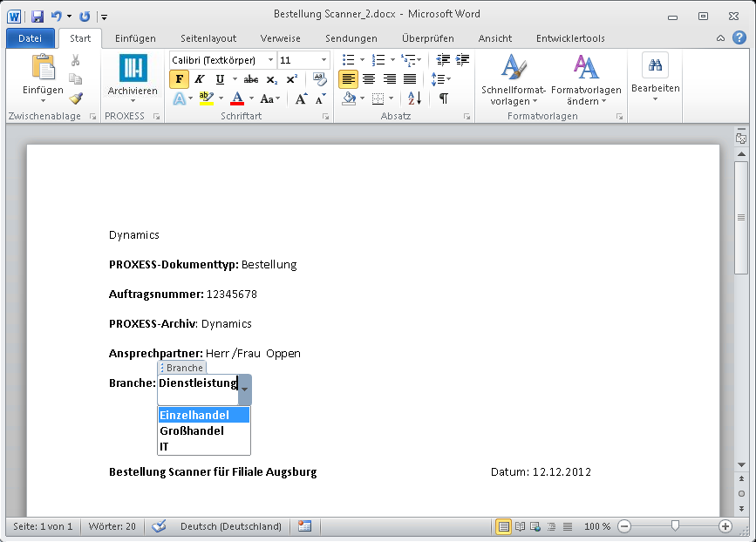
Task: Open text effects with glowing A
Action: point(180,98)
